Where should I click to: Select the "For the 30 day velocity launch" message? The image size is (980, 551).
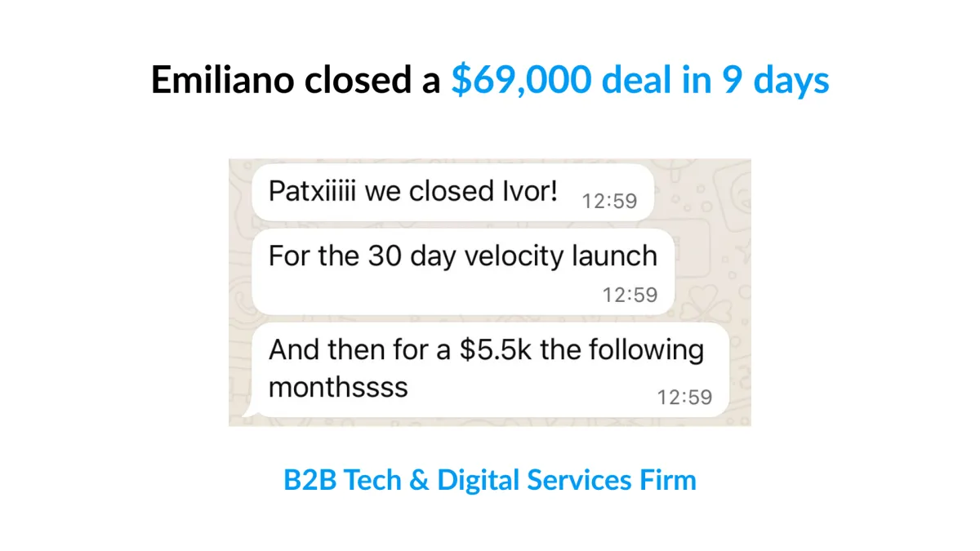[463, 273]
